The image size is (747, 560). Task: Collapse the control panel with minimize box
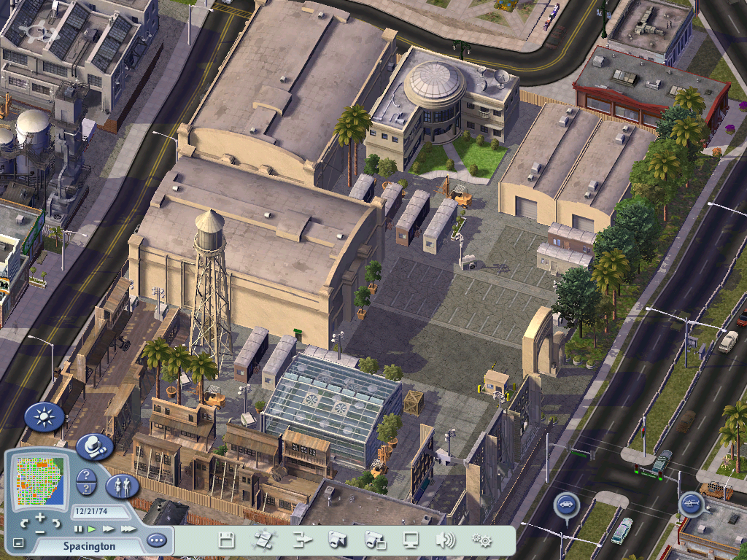tap(18, 543)
